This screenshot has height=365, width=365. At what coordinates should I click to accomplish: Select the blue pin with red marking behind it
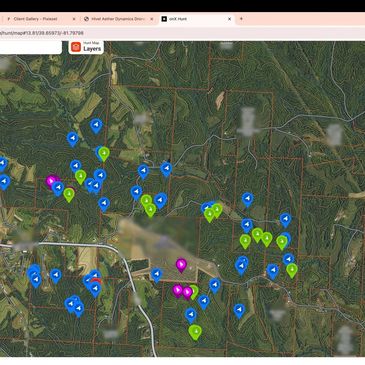pyautogui.click(x=95, y=289)
